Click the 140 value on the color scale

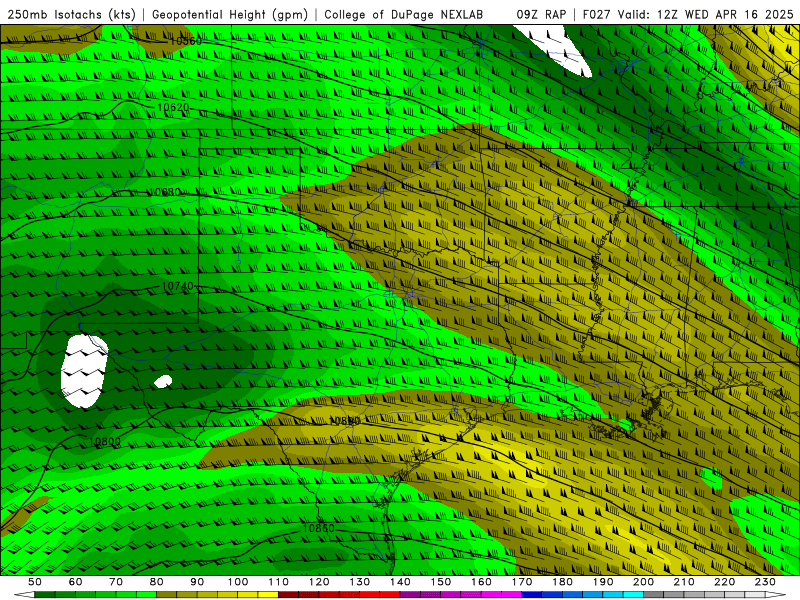click(400, 582)
